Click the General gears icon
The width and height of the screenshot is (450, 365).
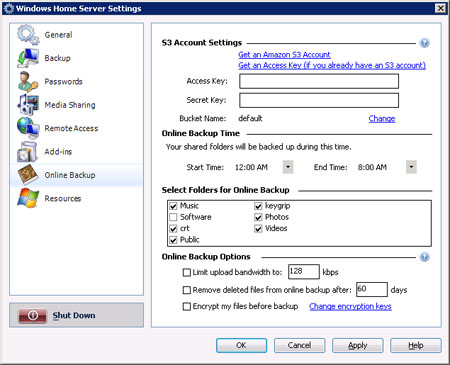click(28, 35)
